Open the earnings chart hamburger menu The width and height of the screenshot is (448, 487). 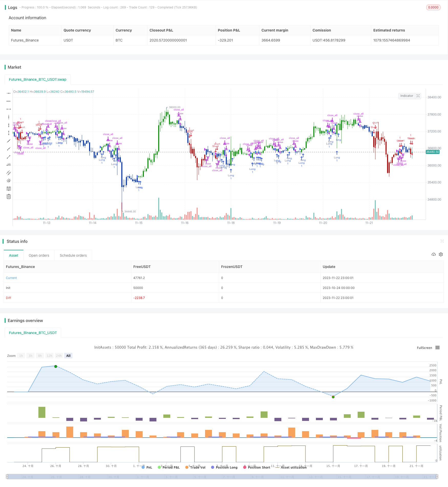point(438,348)
